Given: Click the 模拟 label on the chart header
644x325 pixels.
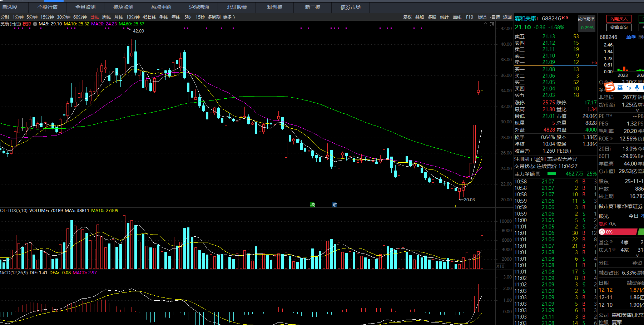Looking at the screenshot, I should point(27,24).
